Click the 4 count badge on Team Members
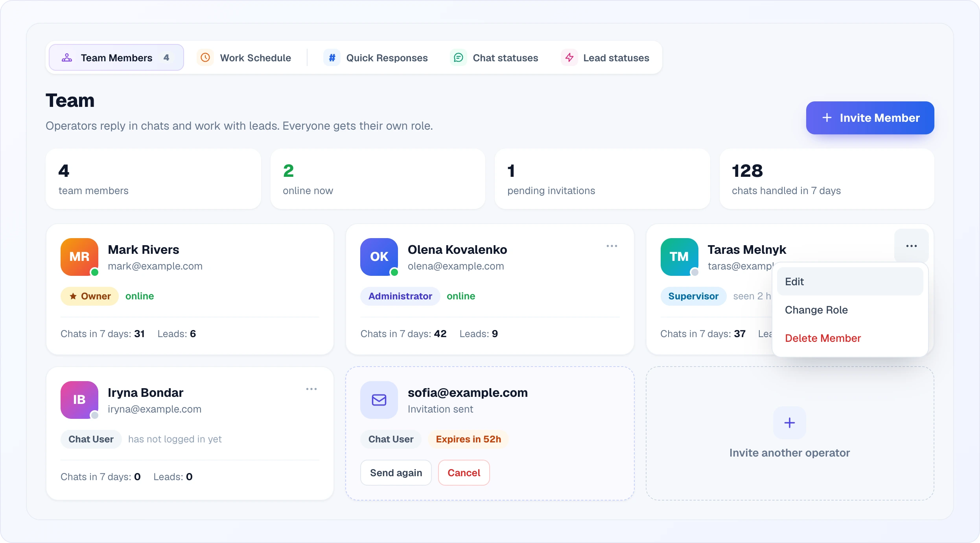The height and width of the screenshot is (543, 980). pos(166,58)
